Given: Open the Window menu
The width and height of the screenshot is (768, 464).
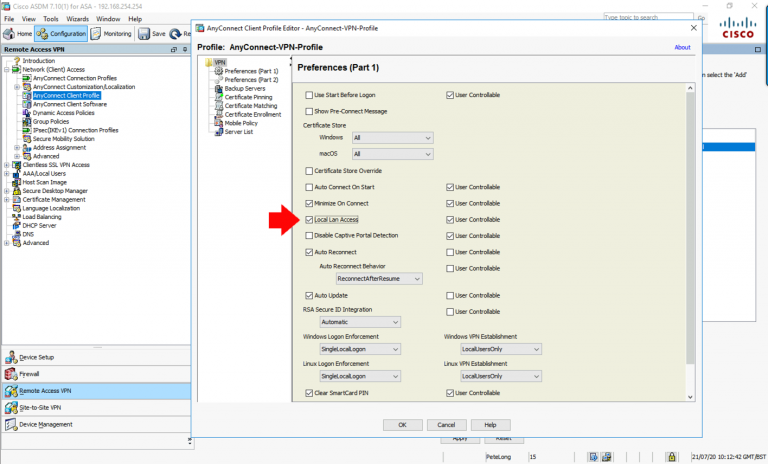Looking at the screenshot, I should click(x=108, y=19).
